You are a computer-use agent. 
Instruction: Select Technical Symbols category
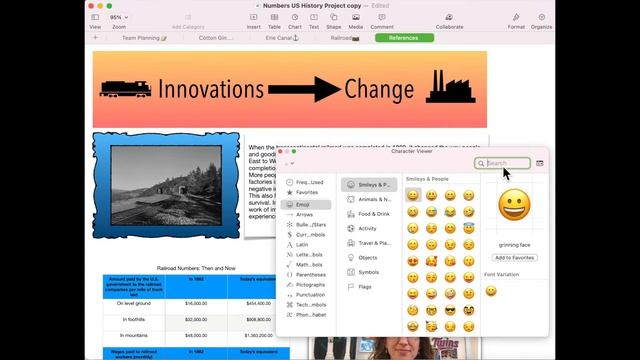click(305, 305)
